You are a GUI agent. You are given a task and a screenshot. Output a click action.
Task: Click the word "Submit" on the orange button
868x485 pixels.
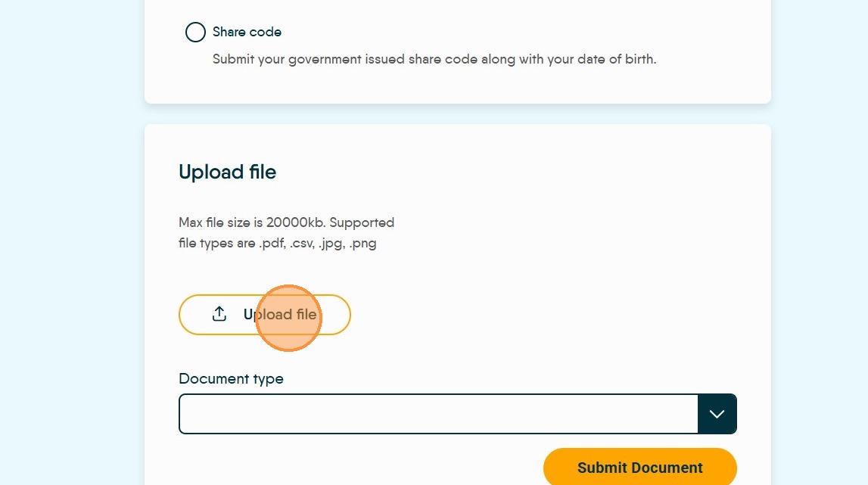(603, 468)
